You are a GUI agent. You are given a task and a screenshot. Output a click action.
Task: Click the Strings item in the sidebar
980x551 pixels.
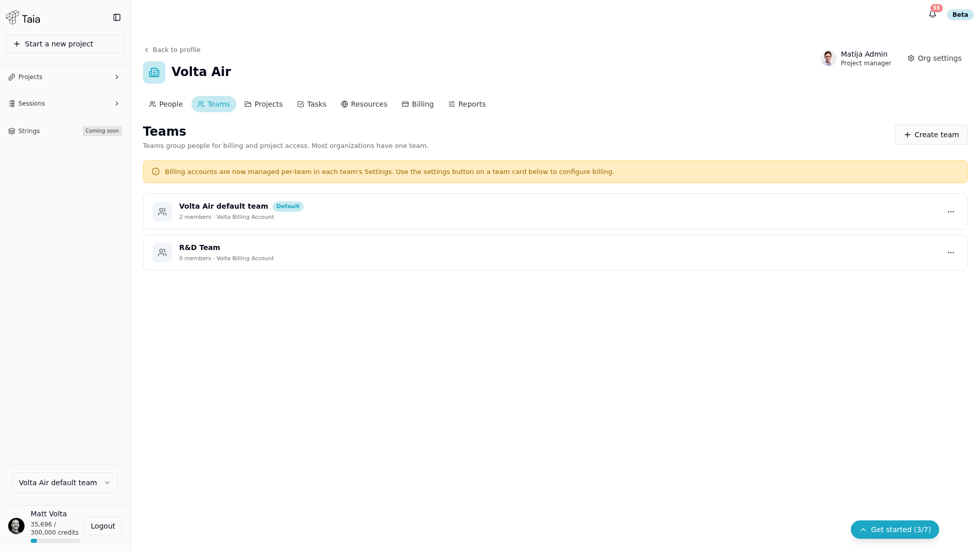[x=65, y=131]
